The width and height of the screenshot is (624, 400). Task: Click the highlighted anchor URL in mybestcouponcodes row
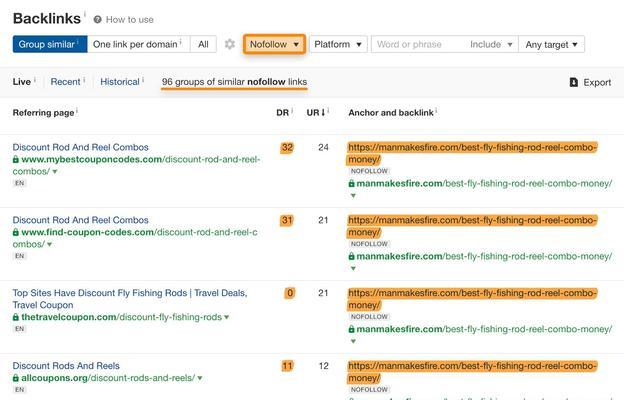point(472,153)
